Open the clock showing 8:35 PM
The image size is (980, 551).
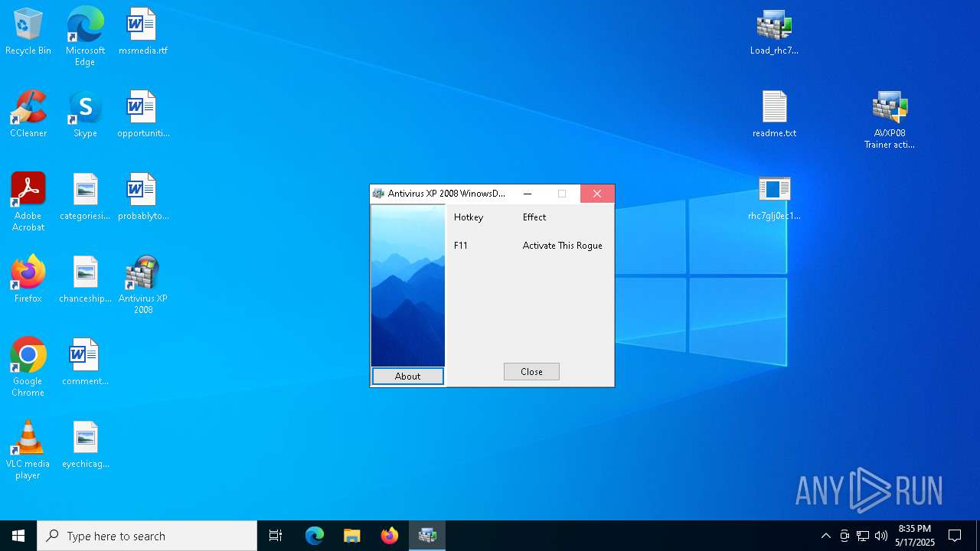[x=915, y=536]
